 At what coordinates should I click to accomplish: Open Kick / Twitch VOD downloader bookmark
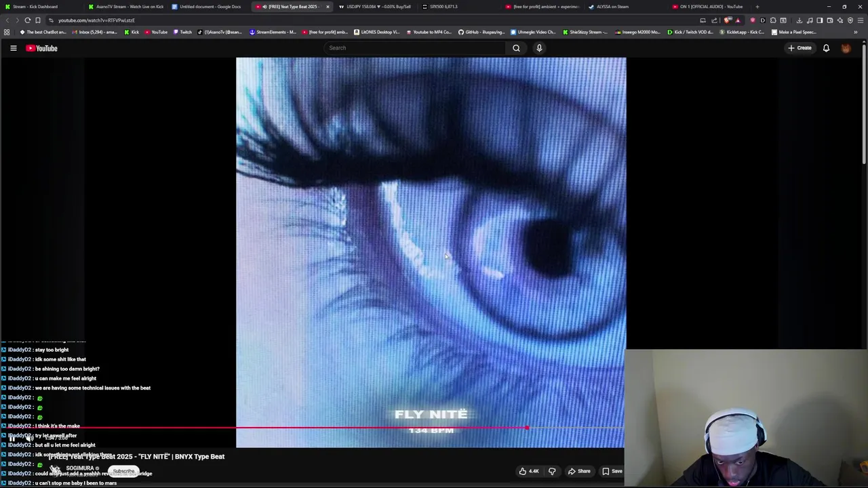690,32
